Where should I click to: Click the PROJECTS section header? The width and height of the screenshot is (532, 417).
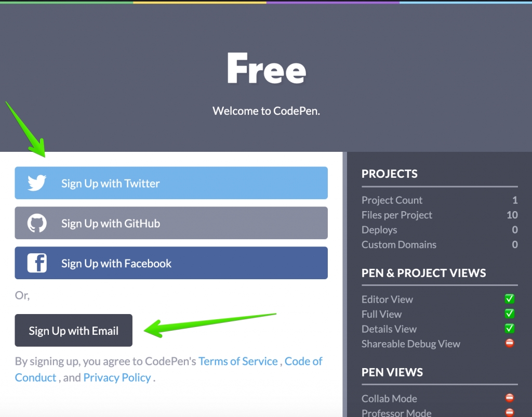point(390,174)
